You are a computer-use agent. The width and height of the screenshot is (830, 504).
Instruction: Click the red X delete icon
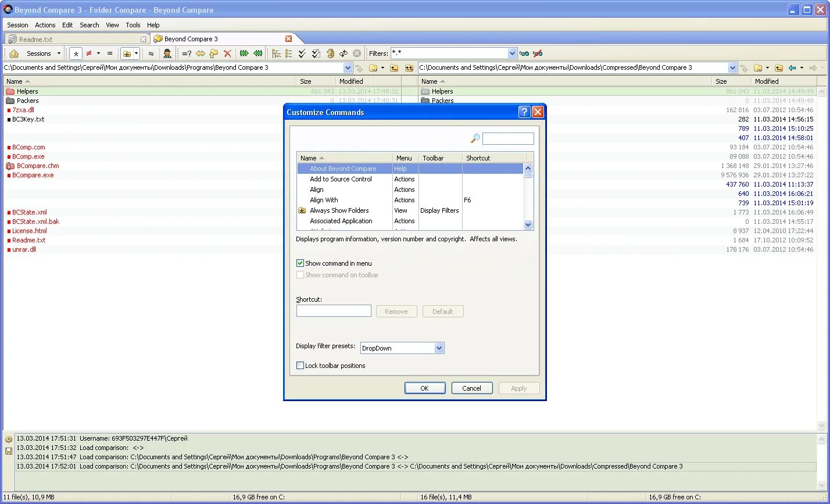(227, 53)
